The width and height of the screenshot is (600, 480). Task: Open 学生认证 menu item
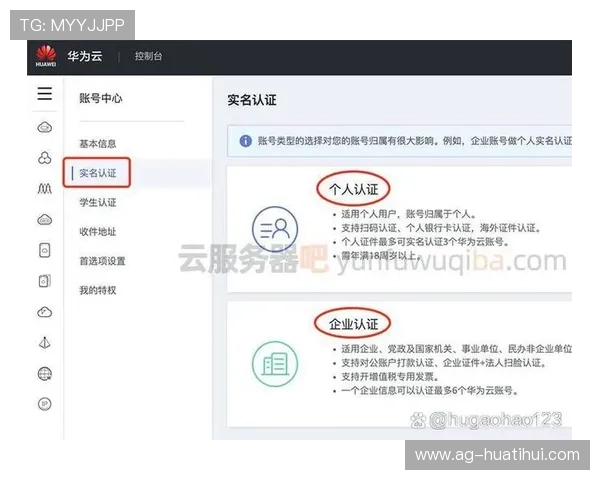tap(98, 202)
